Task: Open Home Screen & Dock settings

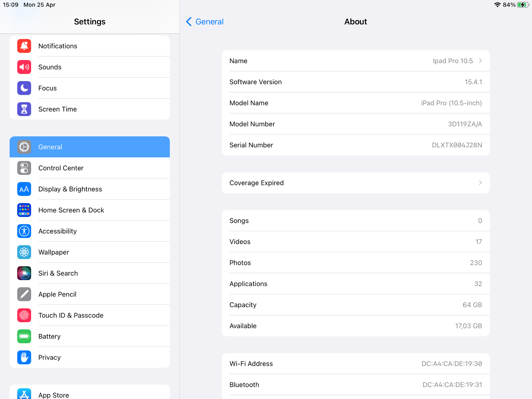Action: pyautogui.click(x=90, y=210)
